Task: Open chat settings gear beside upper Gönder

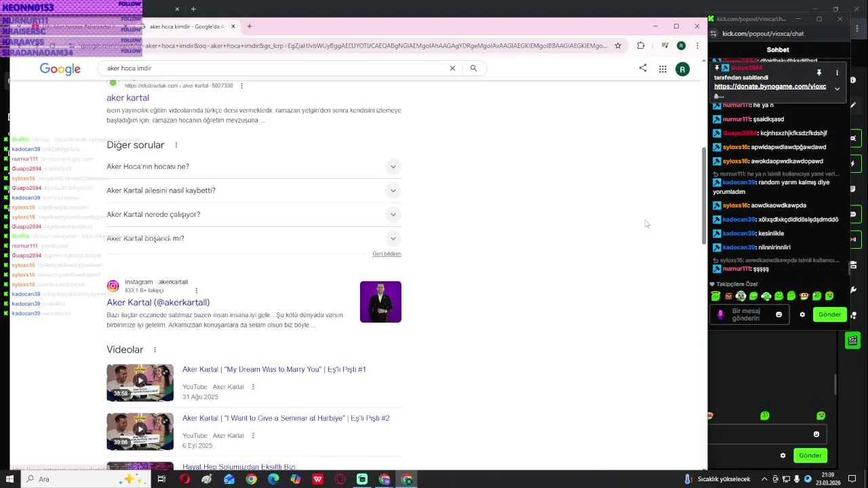Action: coord(802,314)
